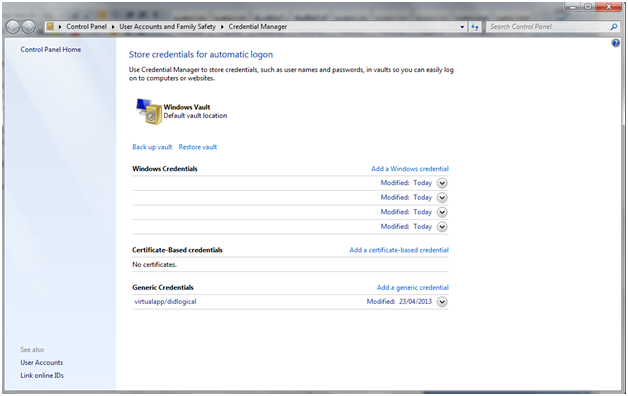Click Add a Windows credential link
This screenshot has height=396, width=628.
(x=410, y=169)
